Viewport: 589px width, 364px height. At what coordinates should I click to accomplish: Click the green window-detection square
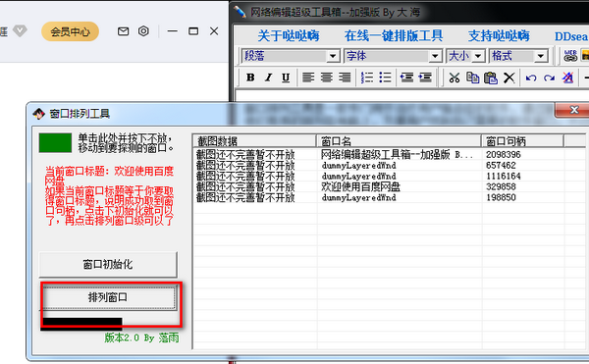click(55, 142)
